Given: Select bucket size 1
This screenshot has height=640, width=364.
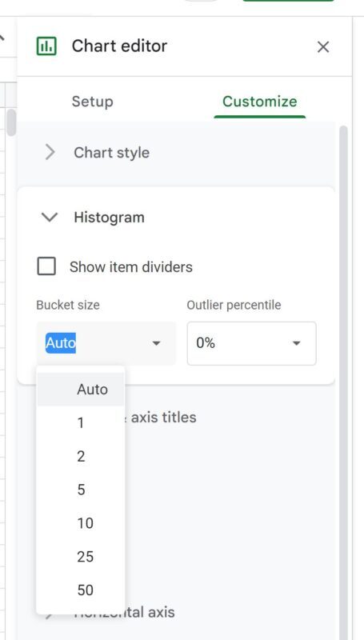Looking at the screenshot, I should [80, 423].
